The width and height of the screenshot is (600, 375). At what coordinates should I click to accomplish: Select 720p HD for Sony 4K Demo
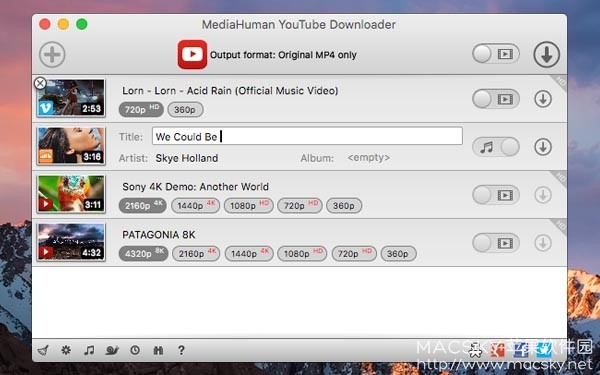[300, 205]
